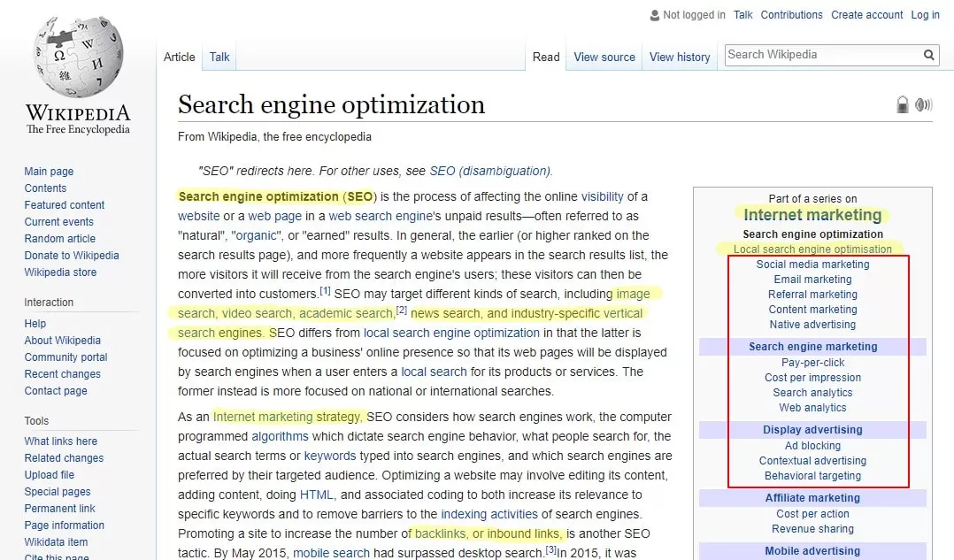954x560 pixels.
Task: Open the Community portal
Action: pyautogui.click(x=65, y=357)
